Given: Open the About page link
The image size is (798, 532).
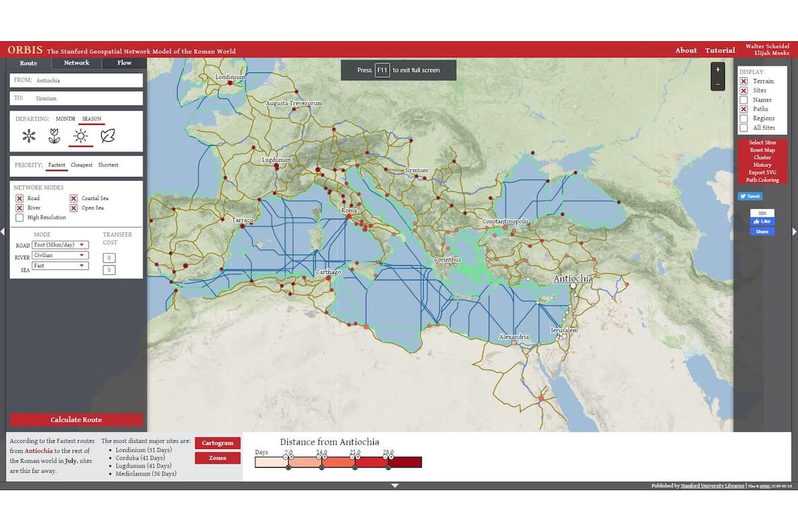Looking at the screenshot, I should pyautogui.click(x=686, y=51).
